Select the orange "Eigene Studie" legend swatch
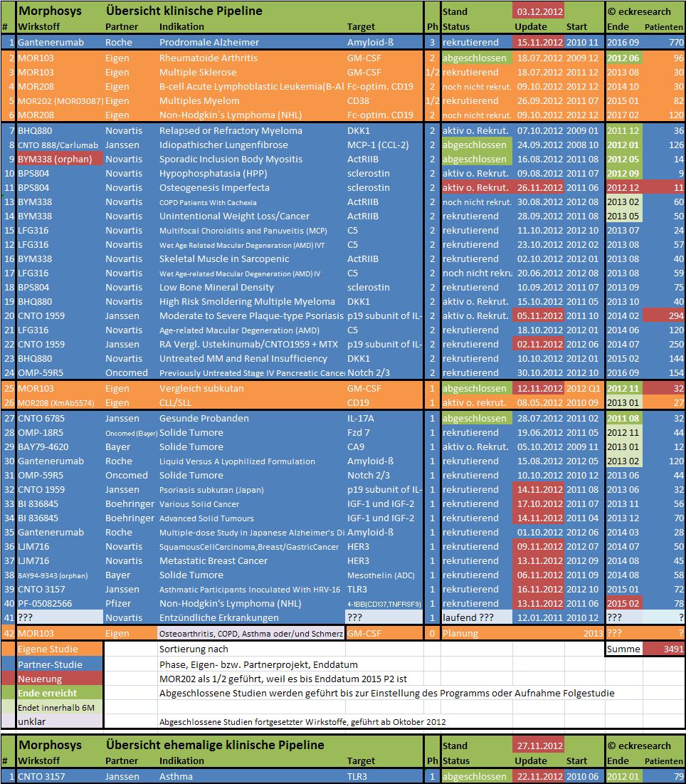This screenshot has height=784, width=686. [51, 649]
